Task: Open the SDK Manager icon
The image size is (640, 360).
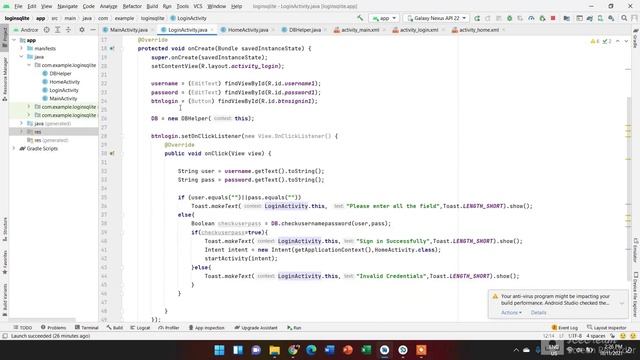Action: pos(611,18)
